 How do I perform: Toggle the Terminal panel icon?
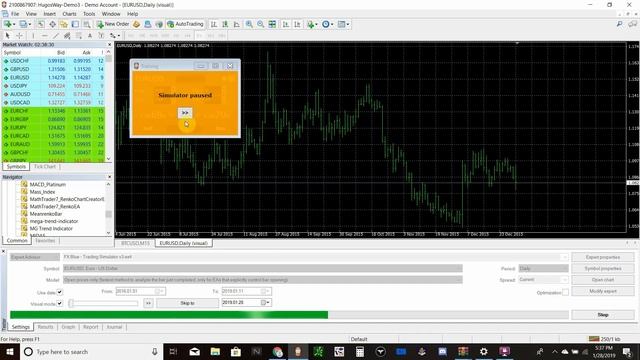coord(75,24)
